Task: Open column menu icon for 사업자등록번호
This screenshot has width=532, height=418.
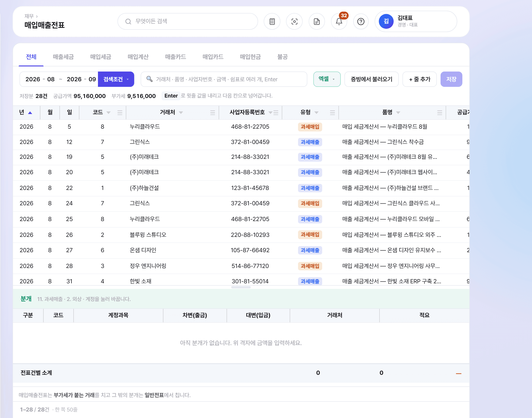Action: (x=276, y=113)
